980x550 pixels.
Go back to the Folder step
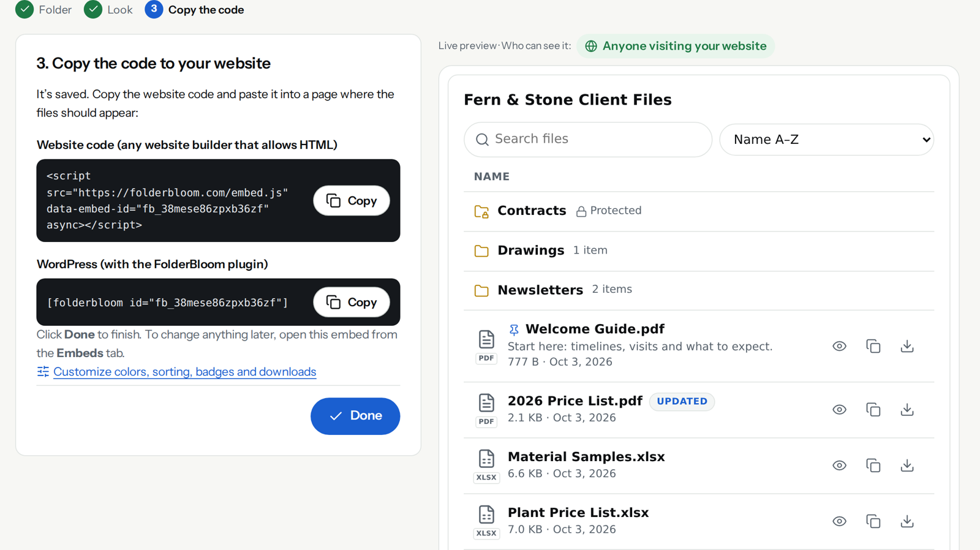[x=43, y=10]
